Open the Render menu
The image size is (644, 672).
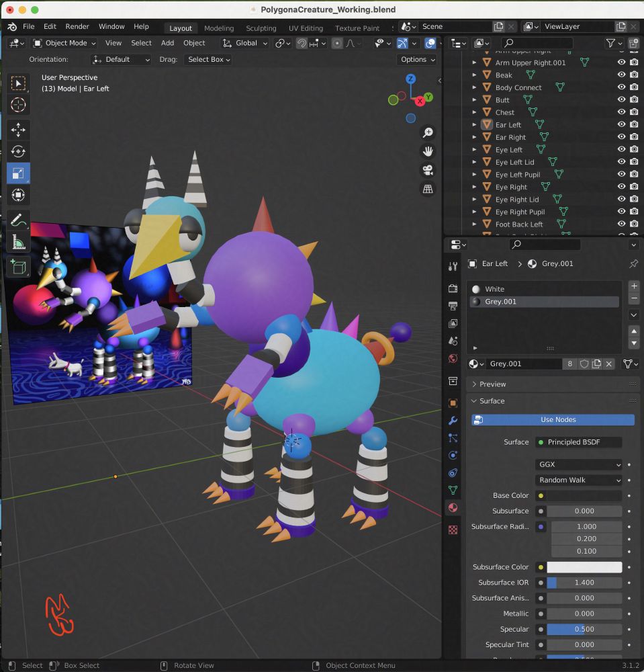pos(77,27)
